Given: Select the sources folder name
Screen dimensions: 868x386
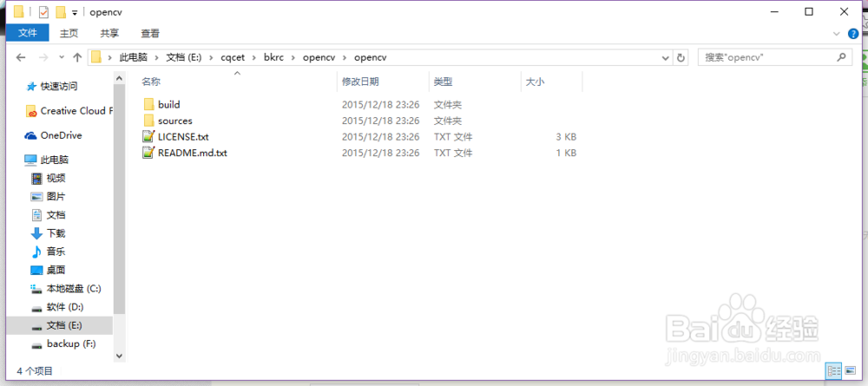Looking at the screenshot, I should pos(175,121).
